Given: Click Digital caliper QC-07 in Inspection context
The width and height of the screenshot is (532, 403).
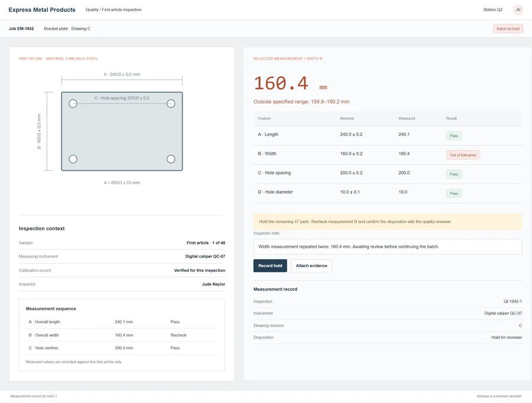Looking at the screenshot, I should click(x=205, y=256).
